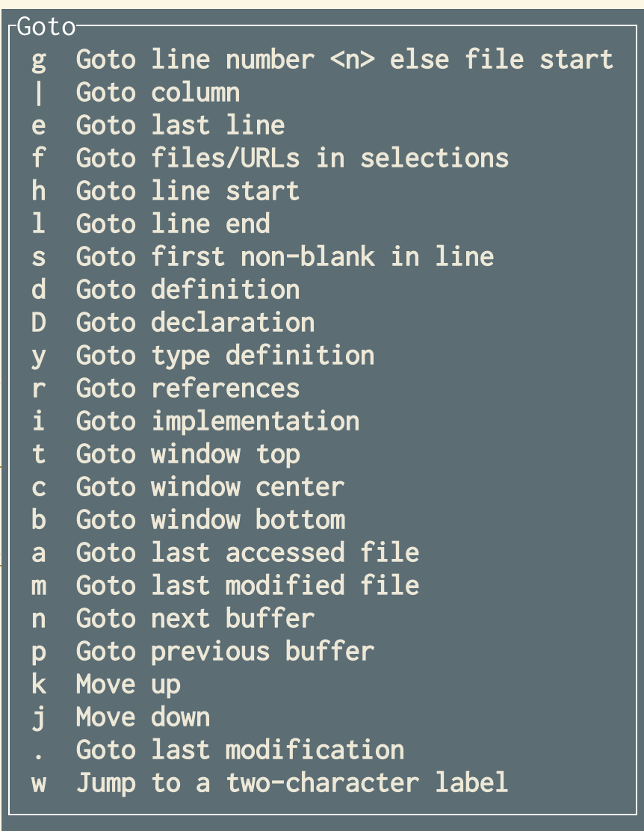Click 'Jump to a two-character label'

292,782
